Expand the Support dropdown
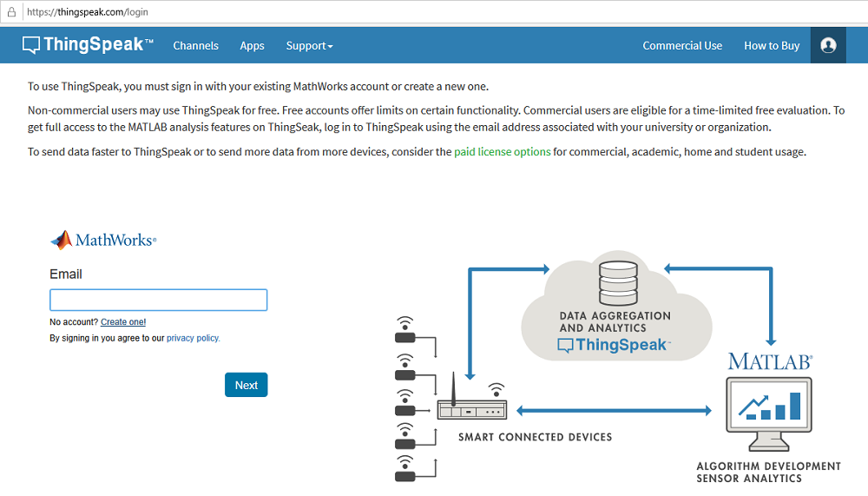This screenshot has width=868, height=496. tap(310, 46)
